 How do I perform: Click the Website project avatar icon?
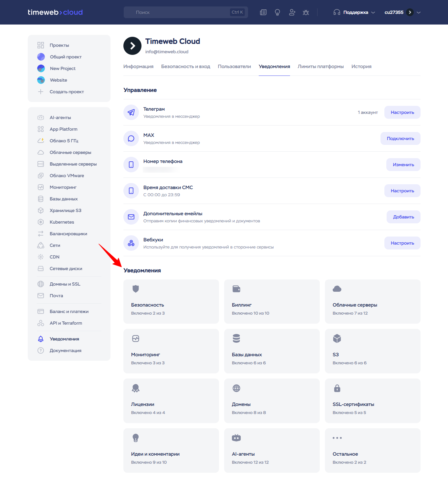41,80
